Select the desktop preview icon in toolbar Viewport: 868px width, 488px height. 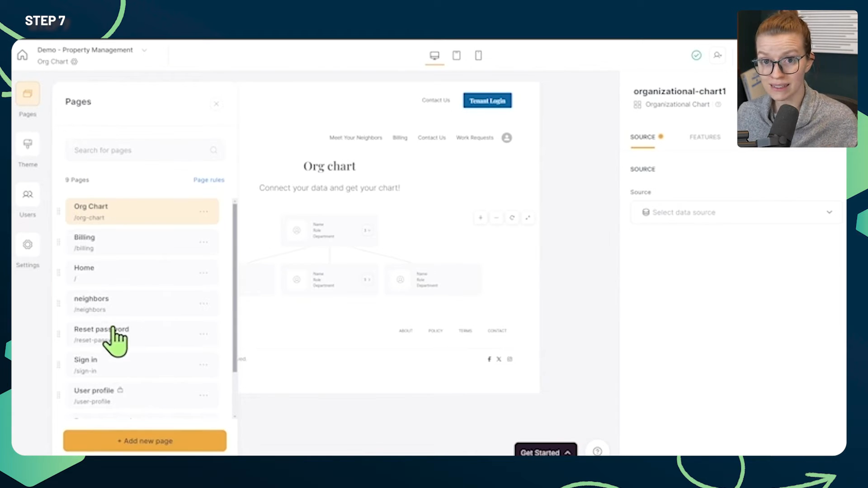(x=434, y=55)
